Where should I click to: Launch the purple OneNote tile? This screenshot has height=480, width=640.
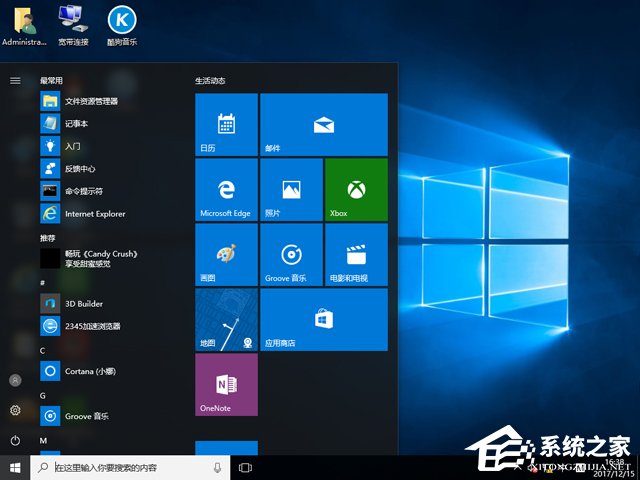tap(227, 384)
